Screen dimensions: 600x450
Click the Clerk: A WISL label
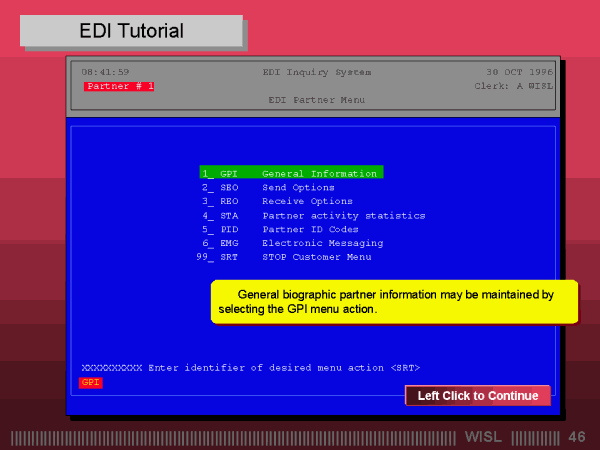512,86
